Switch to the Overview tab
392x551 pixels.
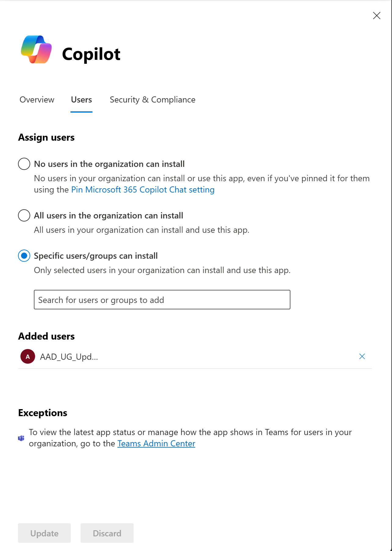37,100
